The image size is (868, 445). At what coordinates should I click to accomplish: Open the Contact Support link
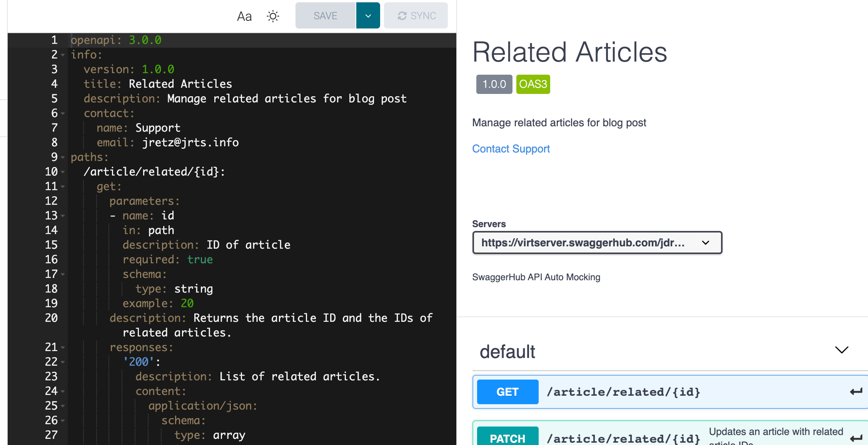511,149
